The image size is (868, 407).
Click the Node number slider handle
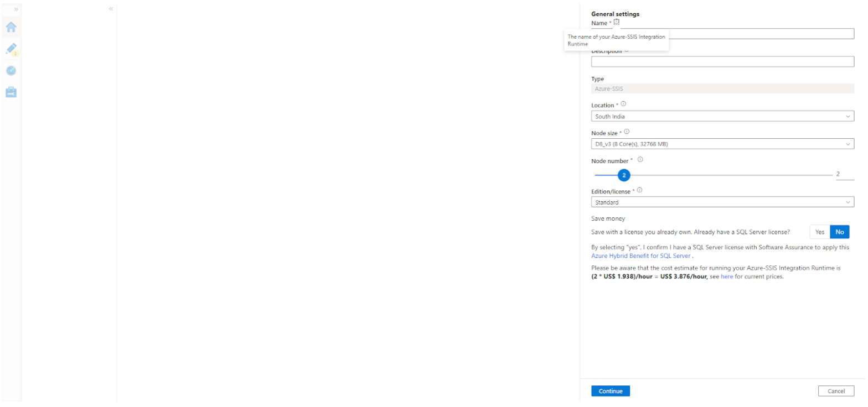click(624, 175)
